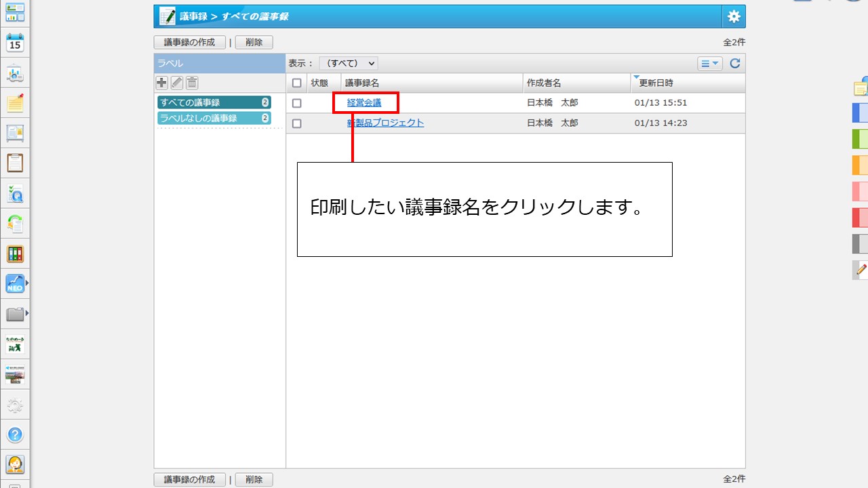Screen dimensions: 868x488
Task: Toggle the select-all checkbox in header
Action: tap(296, 83)
